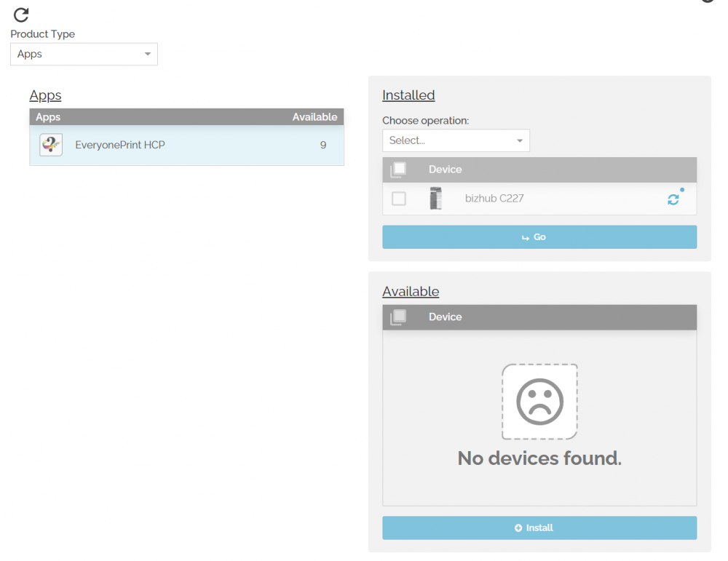Check the checkbox next to bizhub C227
728x561 pixels.
398,198
